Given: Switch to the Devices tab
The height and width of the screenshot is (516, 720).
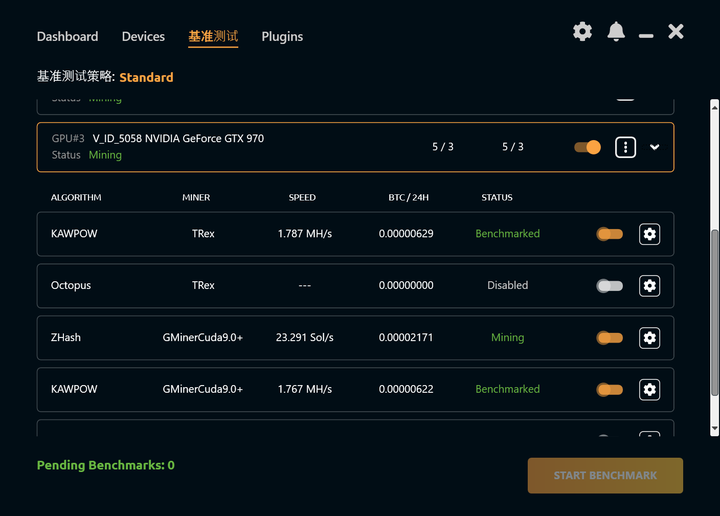Looking at the screenshot, I should click(x=143, y=37).
